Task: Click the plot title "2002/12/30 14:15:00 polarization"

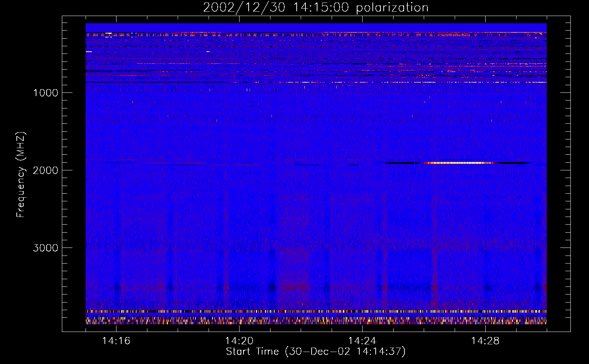Action: pyautogui.click(x=316, y=8)
